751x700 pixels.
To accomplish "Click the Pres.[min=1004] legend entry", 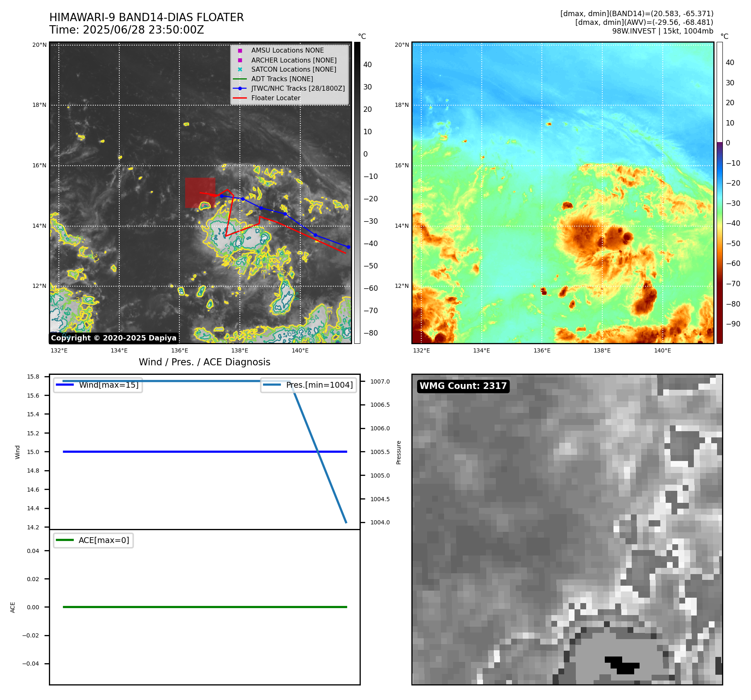I will point(309,385).
